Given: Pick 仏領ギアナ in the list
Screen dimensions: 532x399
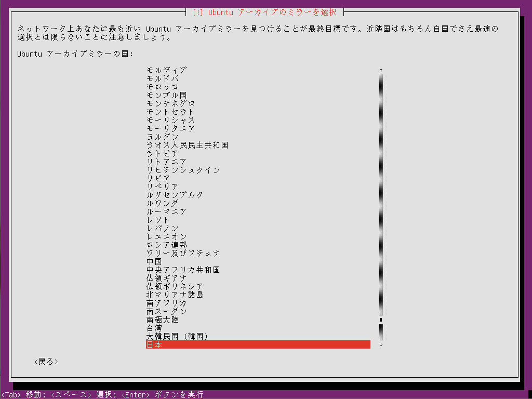Looking at the screenshot, I should click(x=167, y=278).
